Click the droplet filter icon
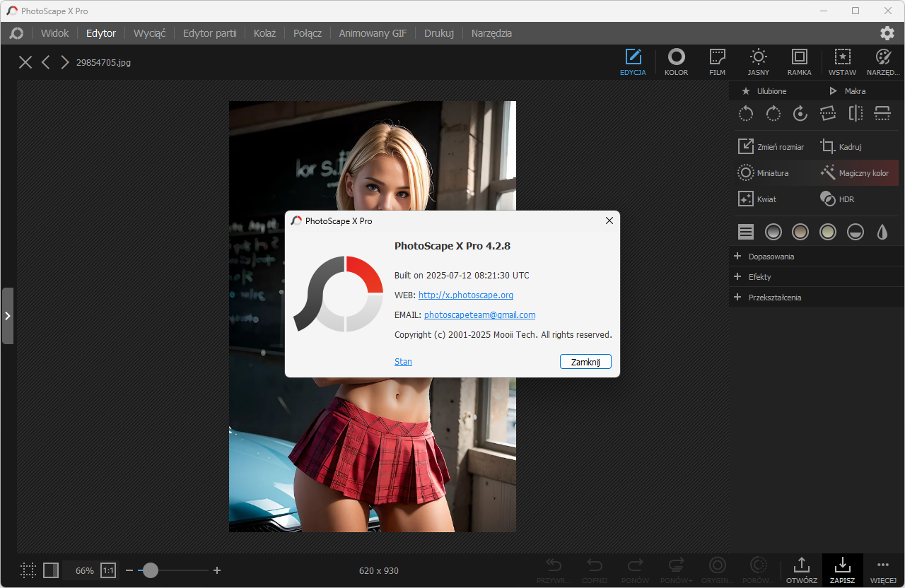The width and height of the screenshot is (905, 588). [x=882, y=232]
